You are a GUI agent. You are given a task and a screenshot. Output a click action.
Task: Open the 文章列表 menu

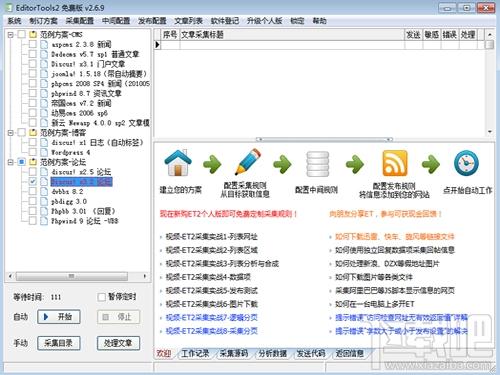pos(189,21)
